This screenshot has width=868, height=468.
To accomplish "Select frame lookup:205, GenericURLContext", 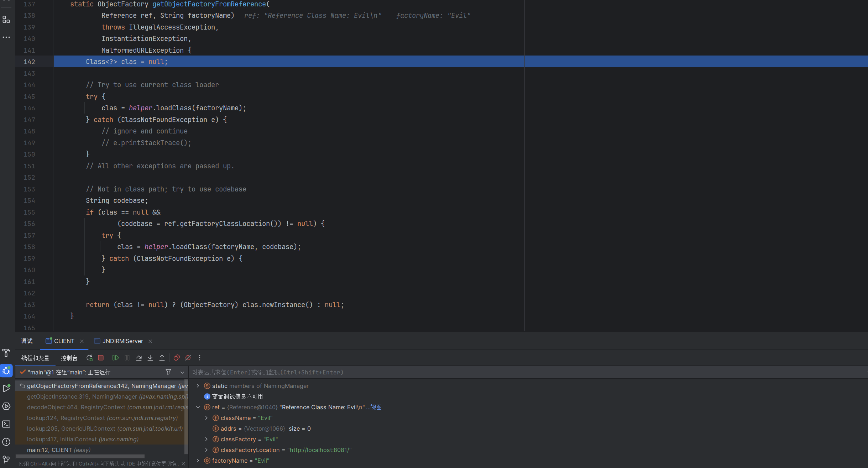I will (102, 428).
